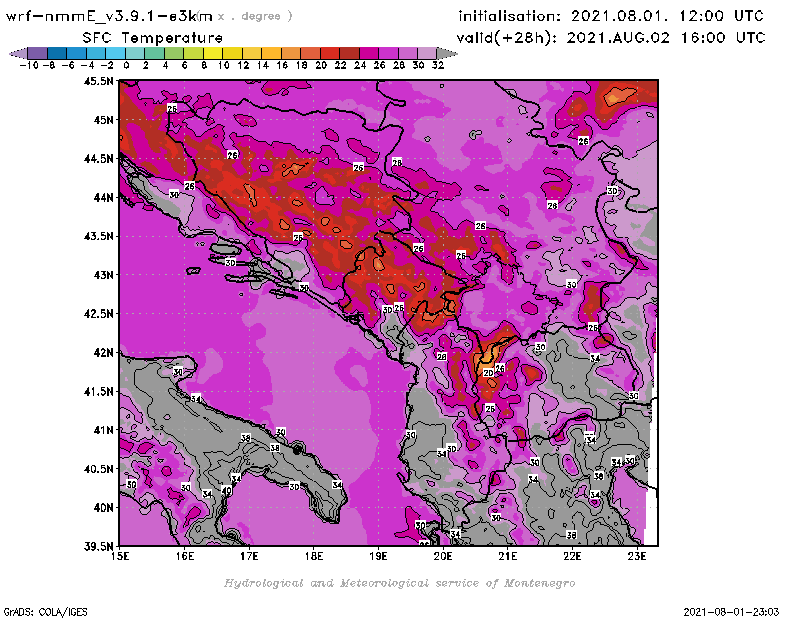Click the 30 to 32 pale mauve swatch
The width and height of the screenshot is (800, 618).
(x=427, y=53)
